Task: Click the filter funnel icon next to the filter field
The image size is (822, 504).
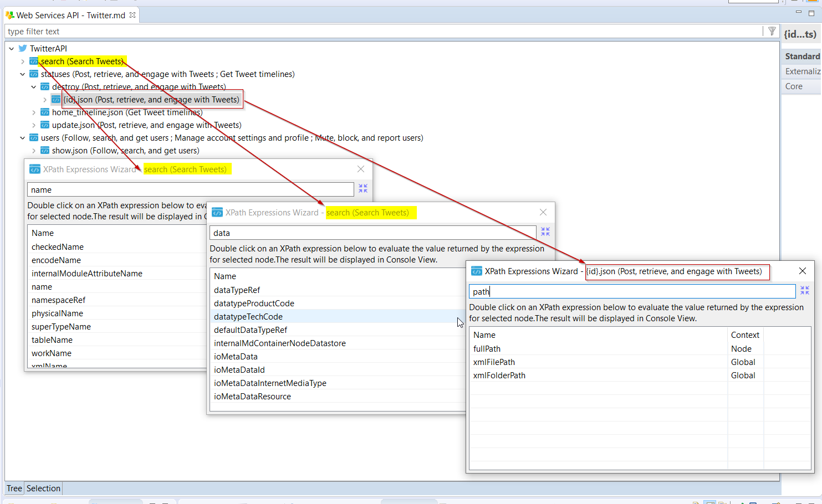Action: (x=772, y=31)
